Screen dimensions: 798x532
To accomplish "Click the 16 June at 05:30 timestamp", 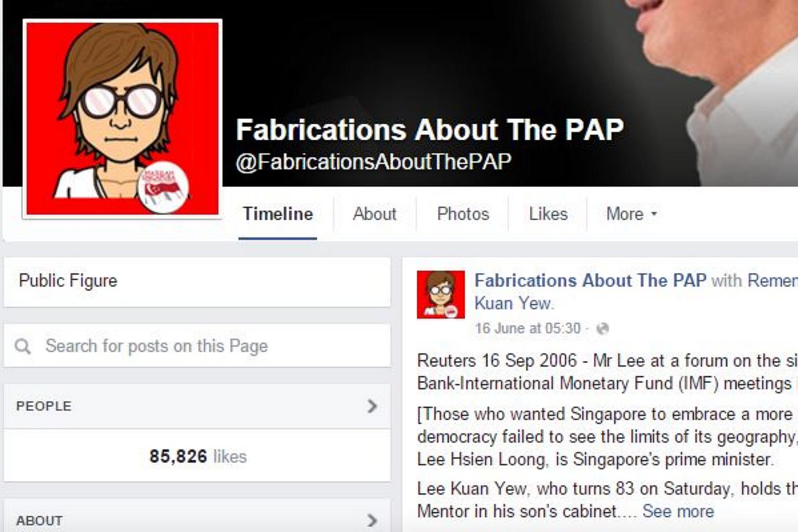I will (527, 328).
